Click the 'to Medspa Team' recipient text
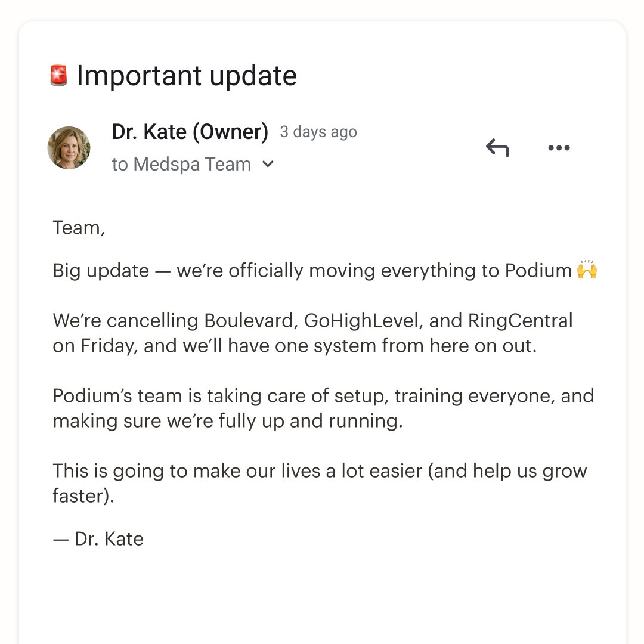The width and height of the screenshot is (644, 644). (x=181, y=165)
